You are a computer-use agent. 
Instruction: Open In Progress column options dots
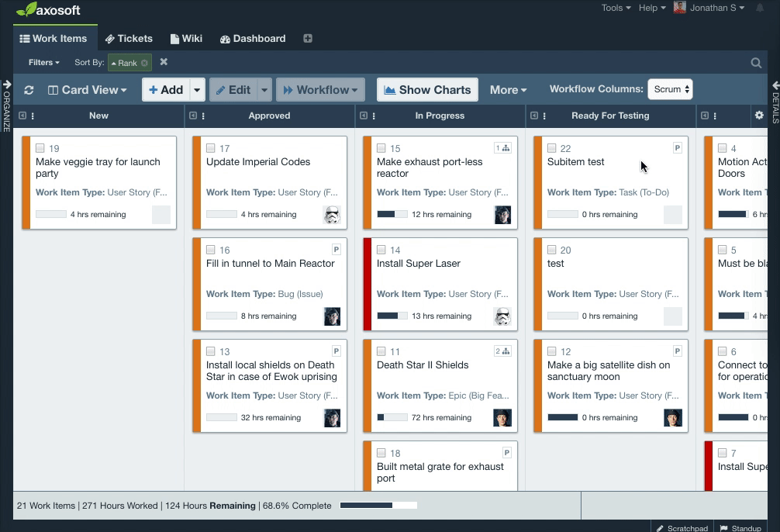coord(374,116)
